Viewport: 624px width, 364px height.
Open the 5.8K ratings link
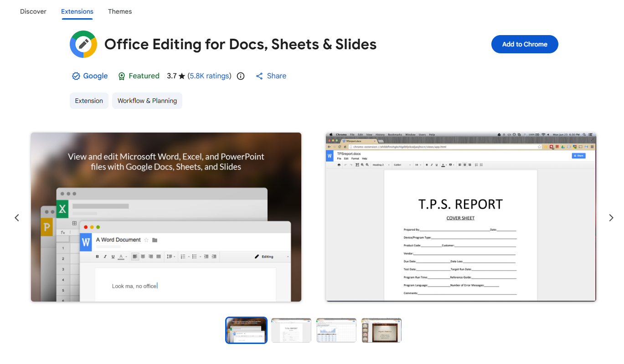point(210,76)
